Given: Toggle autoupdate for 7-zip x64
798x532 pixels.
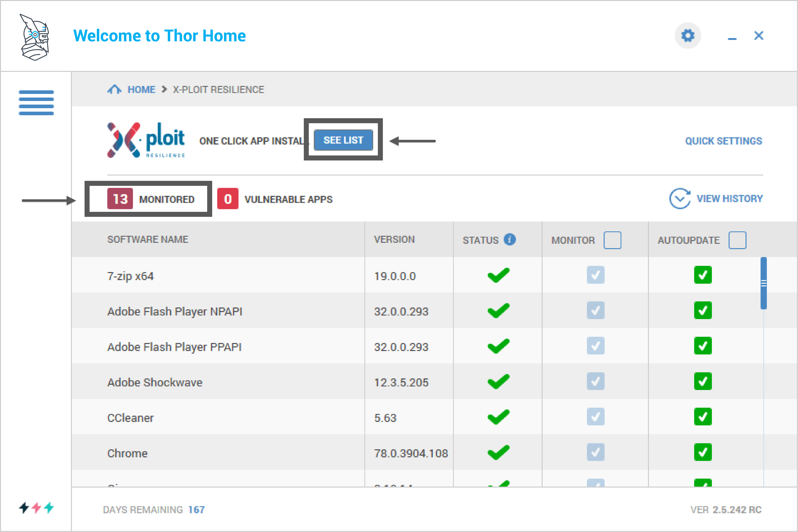Looking at the screenshot, I should click(x=703, y=275).
